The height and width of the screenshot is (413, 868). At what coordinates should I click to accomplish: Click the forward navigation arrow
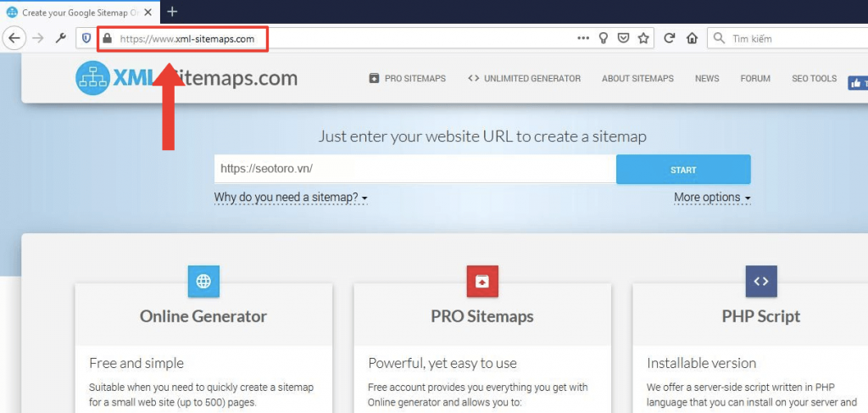37,38
